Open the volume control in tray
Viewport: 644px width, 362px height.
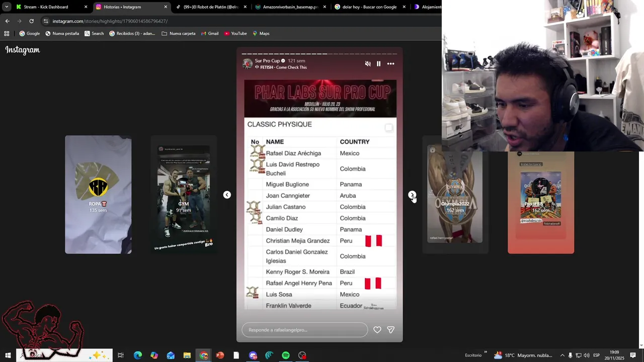(x=587, y=355)
